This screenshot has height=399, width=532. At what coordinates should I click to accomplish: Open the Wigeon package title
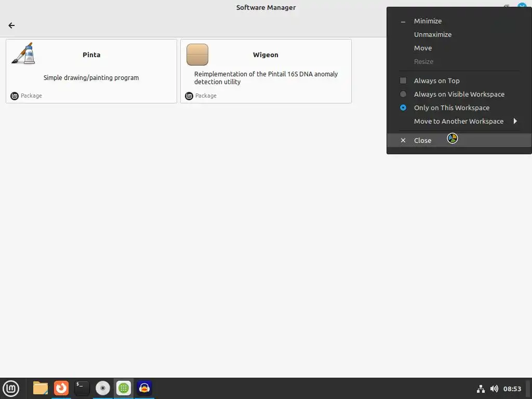(x=265, y=55)
